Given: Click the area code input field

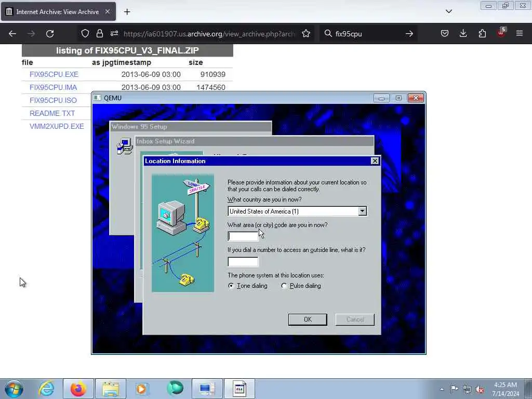Looking at the screenshot, I should [x=243, y=236].
